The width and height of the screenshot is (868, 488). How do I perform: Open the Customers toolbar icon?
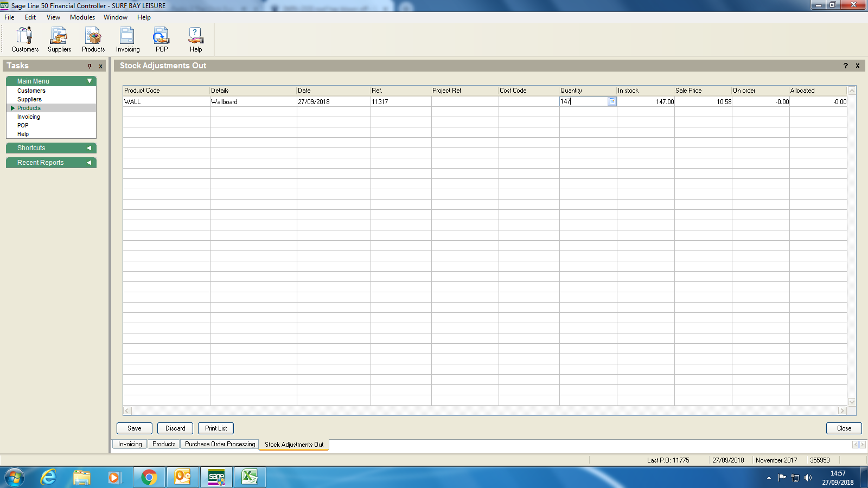coord(25,40)
